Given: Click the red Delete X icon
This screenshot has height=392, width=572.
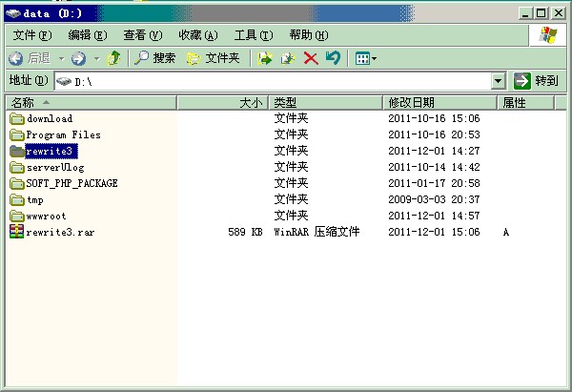Looking at the screenshot, I should tap(311, 58).
